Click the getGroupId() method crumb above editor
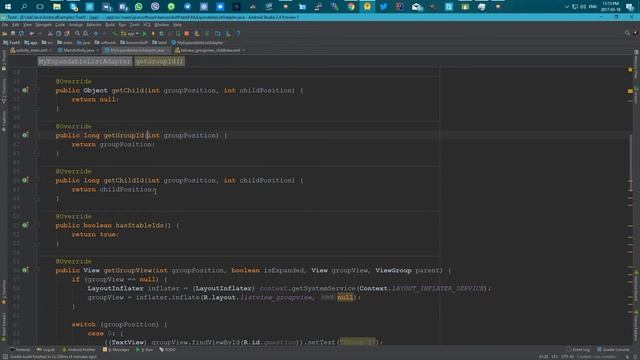 (x=160, y=61)
